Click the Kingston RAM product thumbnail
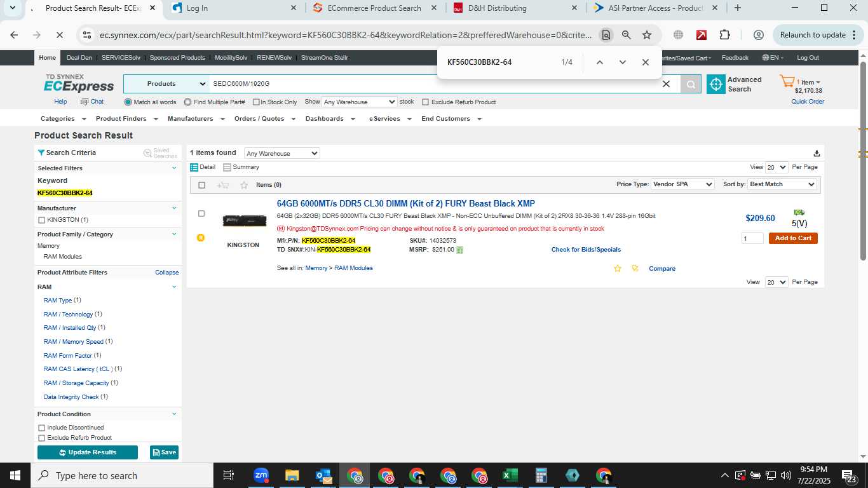868x488 pixels. (x=245, y=220)
